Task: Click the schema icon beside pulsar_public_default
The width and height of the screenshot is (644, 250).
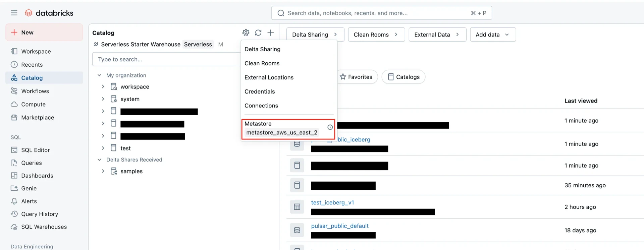Action: 297,230
